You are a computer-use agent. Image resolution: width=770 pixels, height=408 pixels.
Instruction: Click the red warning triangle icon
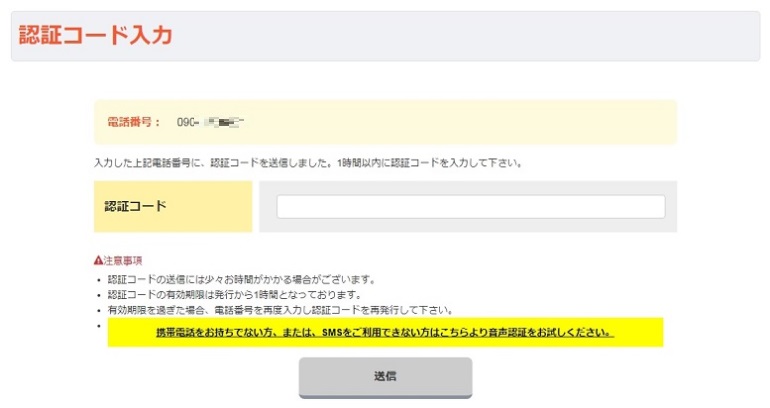coord(98,260)
